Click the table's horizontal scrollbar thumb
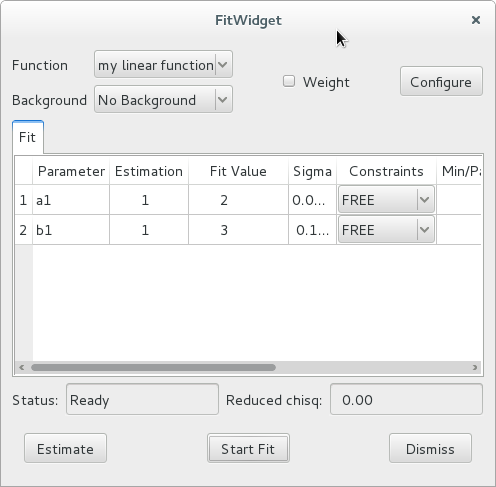The image size is (496, 487). (x=153, y=368)
